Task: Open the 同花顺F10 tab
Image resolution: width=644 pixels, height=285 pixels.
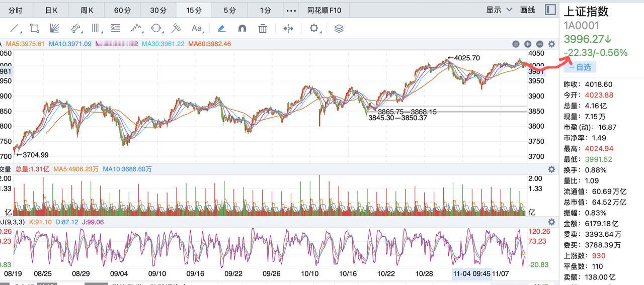Action: click(x=324, y=10)
